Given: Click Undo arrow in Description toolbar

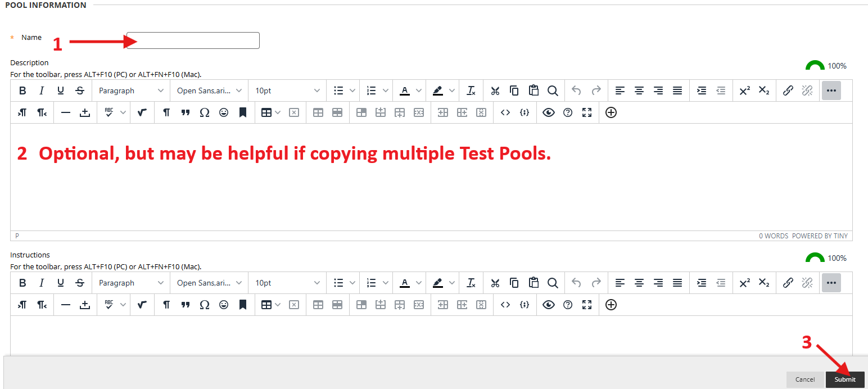Looking at the screenshot, I should 576,91.
